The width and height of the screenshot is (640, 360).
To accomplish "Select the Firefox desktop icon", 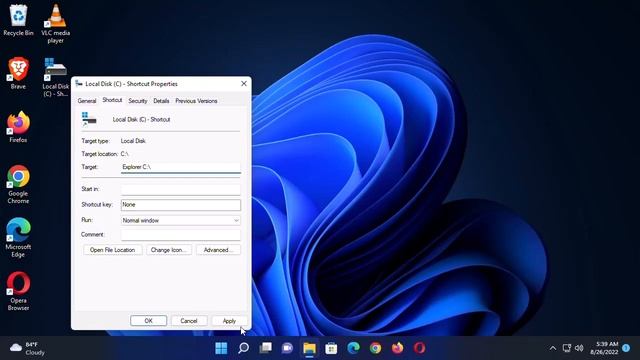I will 18,127.
